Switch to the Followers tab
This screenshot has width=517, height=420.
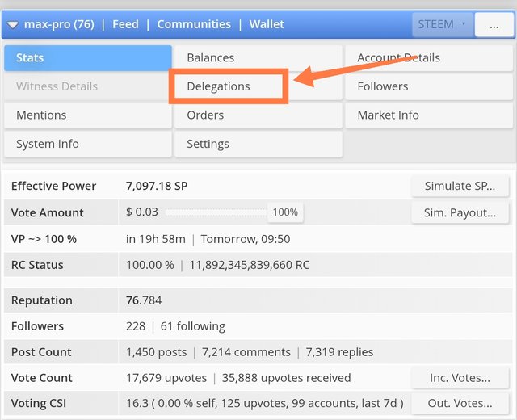[429, 86]
